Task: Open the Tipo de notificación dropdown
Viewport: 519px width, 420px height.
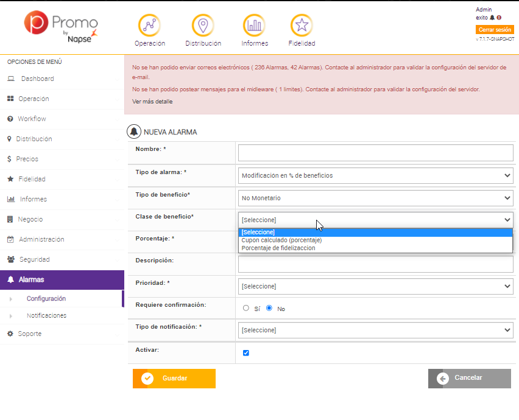Action: point(375,330)
